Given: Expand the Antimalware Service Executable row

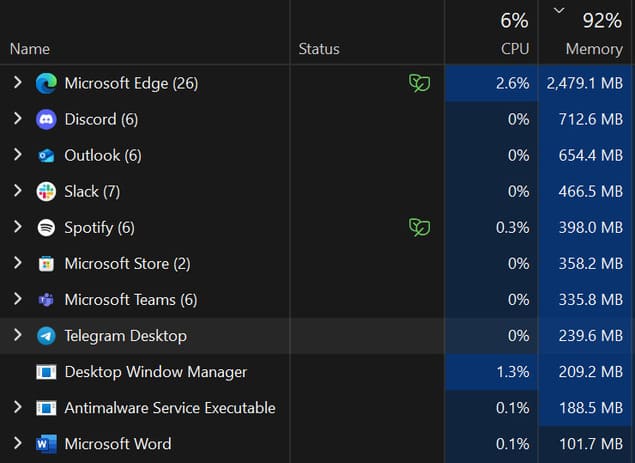Looking at the screenshot, I should [17, 407].
